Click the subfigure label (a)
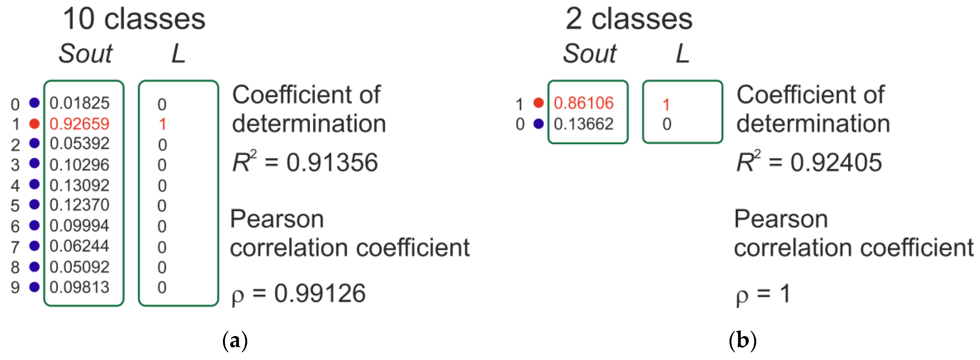The width and height of the screenshot is (980, 360). [235, 340]
